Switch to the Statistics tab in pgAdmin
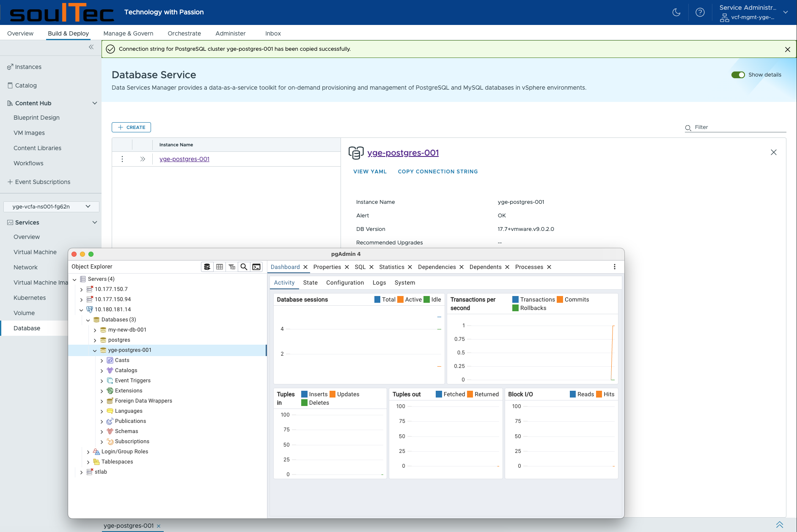The height and width of the screenshot is (532, 797). pos(392,267)
